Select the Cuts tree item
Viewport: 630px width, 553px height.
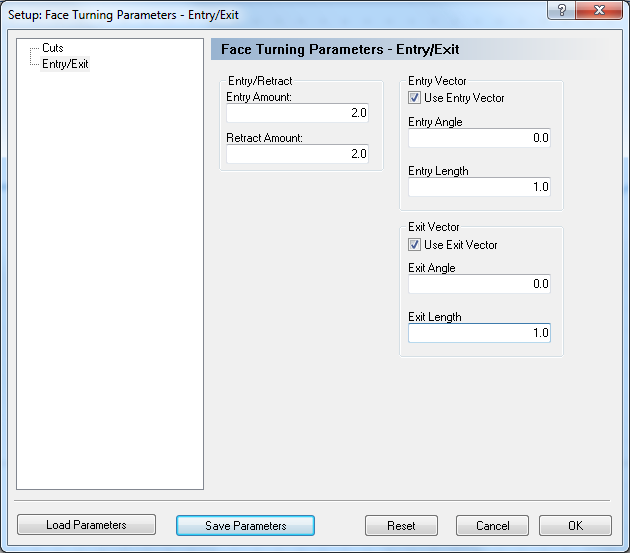[53, 48]
